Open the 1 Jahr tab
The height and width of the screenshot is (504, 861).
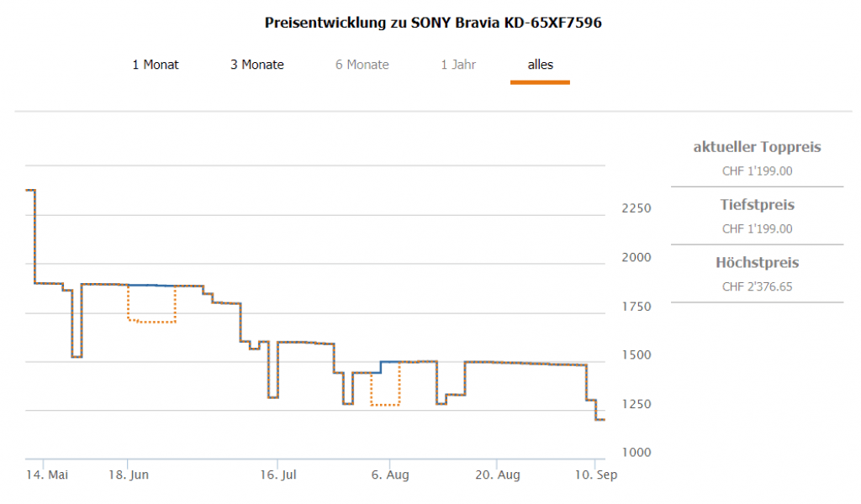tap(458, 65)
